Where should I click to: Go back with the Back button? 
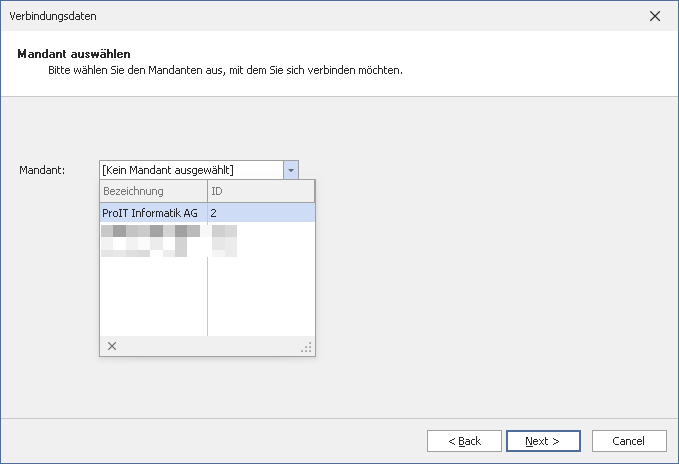[x=464, y=441]
